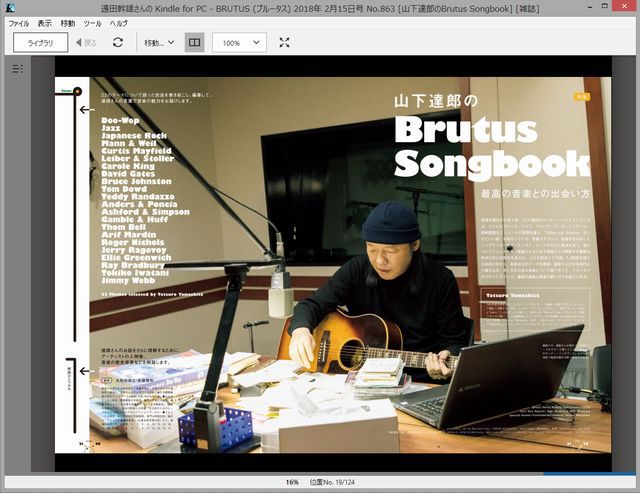Close the Kindle for PC window
The image size is (640, 493).
[x=624, y=6]
